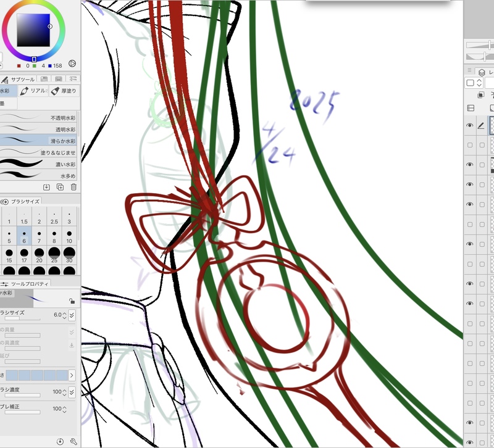The width and height of the screenshot is (494, 448).
Task: Pick brush size preset 20
Action: [39, 255]
